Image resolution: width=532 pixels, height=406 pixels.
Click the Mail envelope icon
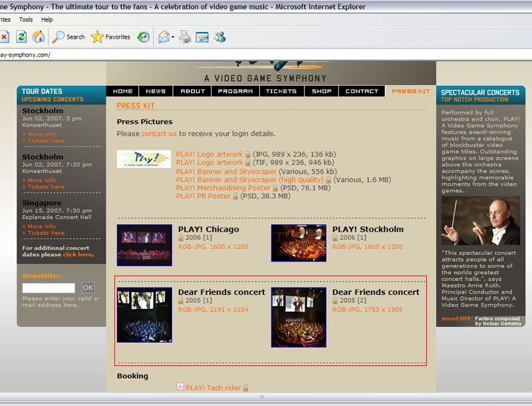coord(164,37)
